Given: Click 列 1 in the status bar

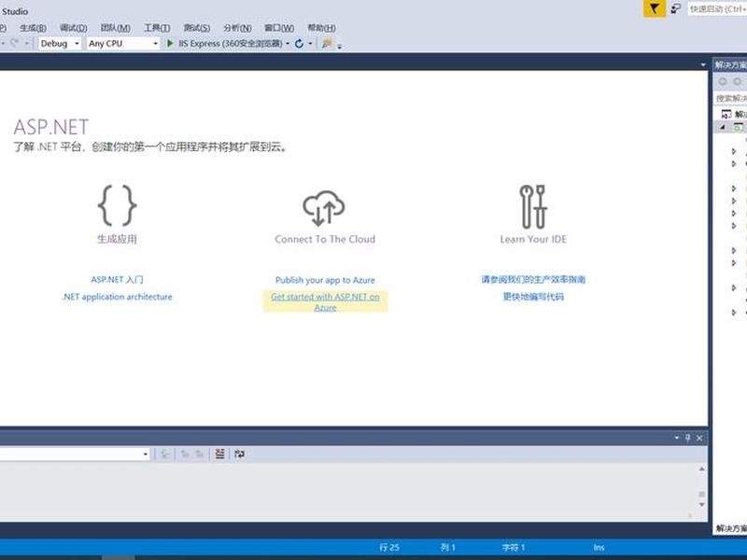Looking at the screenshot, I should [448, 548].
